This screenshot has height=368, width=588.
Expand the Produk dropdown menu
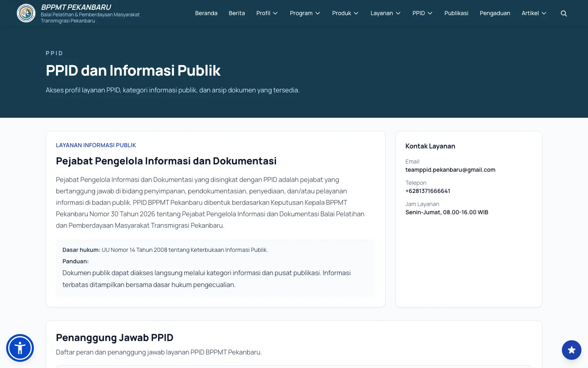345,13
